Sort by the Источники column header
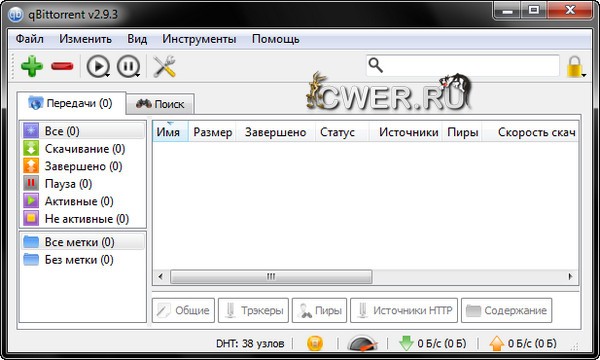 click(x=406, y=132)
